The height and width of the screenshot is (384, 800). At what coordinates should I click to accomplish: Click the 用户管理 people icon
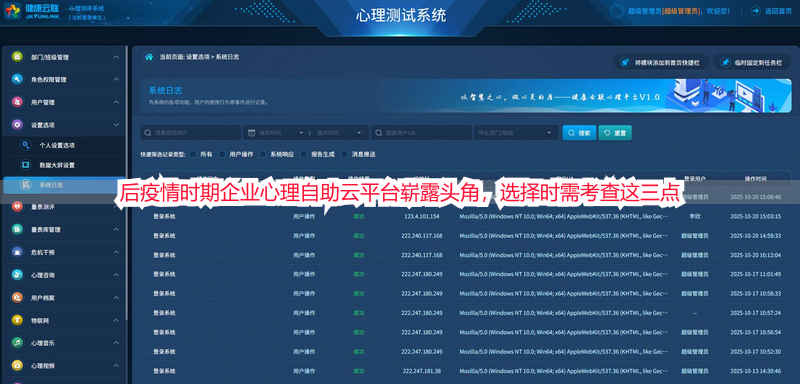click(17, 102)
